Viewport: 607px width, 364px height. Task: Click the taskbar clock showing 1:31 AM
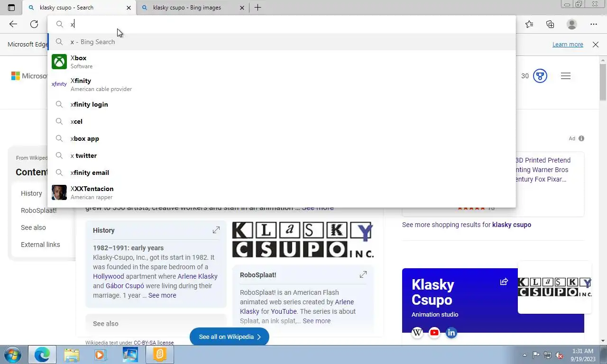[582, 355]
